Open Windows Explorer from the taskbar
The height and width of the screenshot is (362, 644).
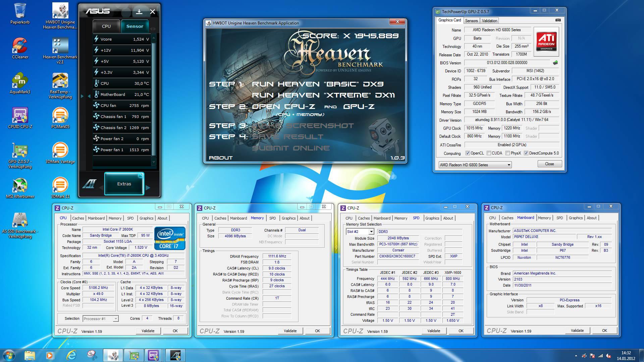(x=30, y=355)
